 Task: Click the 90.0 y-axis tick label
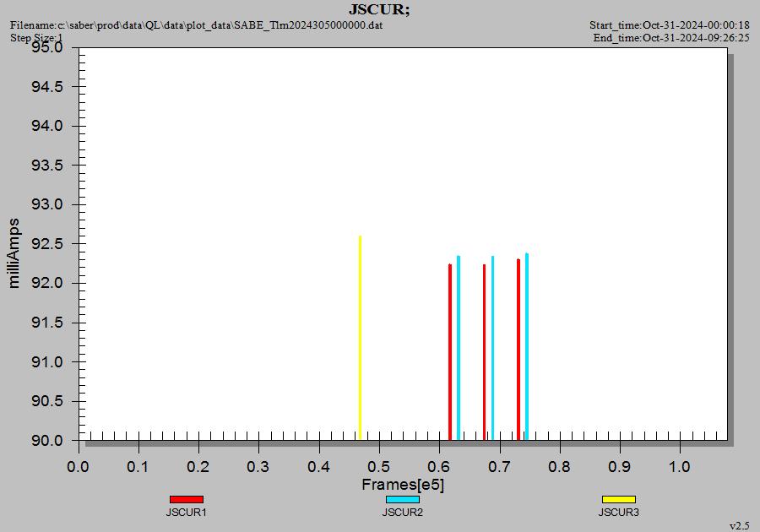point(47,441)
